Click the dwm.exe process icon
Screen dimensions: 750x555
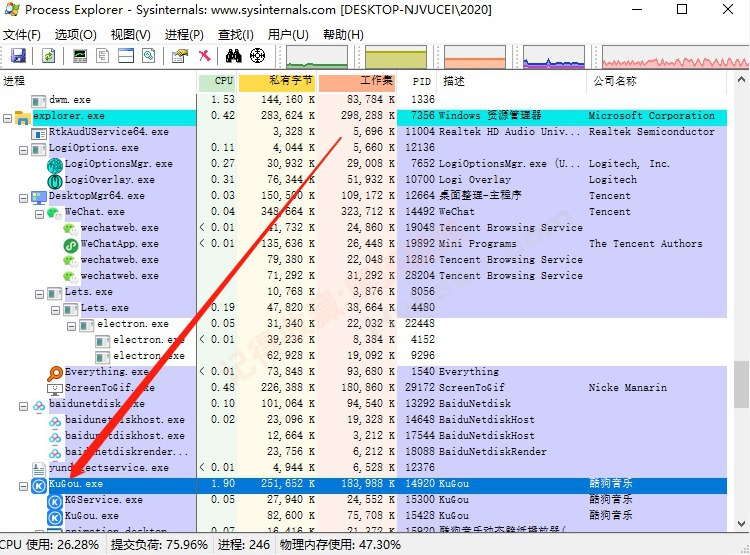tap(39, 101)
